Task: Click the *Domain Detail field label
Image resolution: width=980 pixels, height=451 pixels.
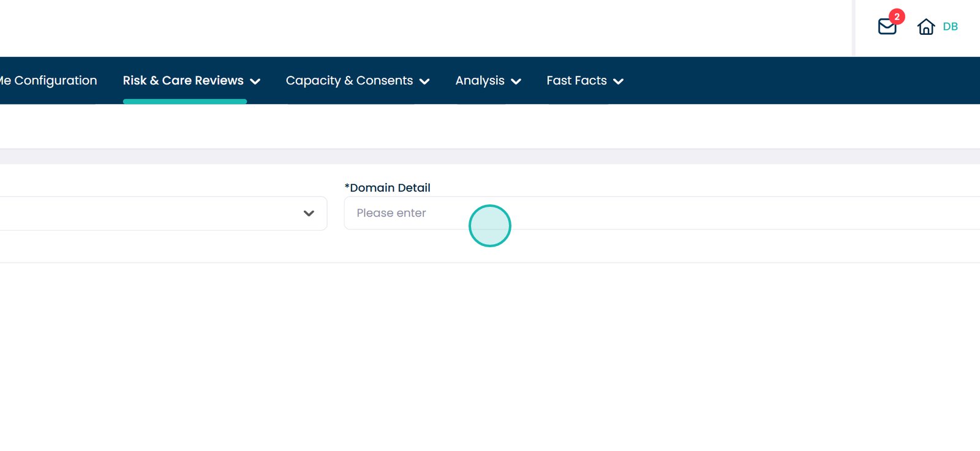Action: [388, 188]
